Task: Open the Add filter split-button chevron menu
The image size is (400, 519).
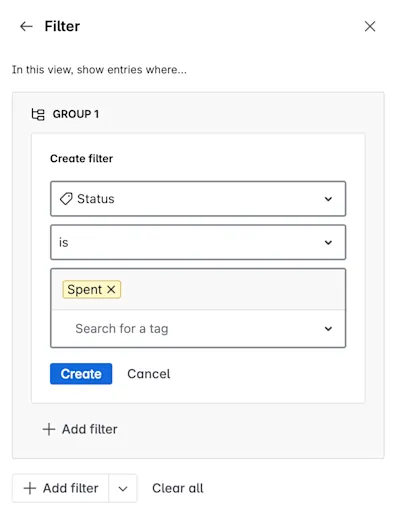Action: tap(123, 489)
